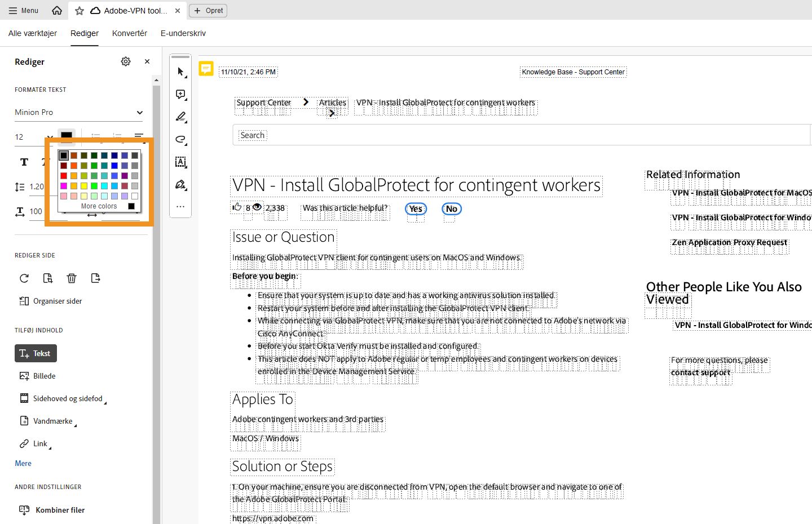Click Yes on article helpful question
The height and width of the screenshot is (524, 812).
[x=416, y=208]
